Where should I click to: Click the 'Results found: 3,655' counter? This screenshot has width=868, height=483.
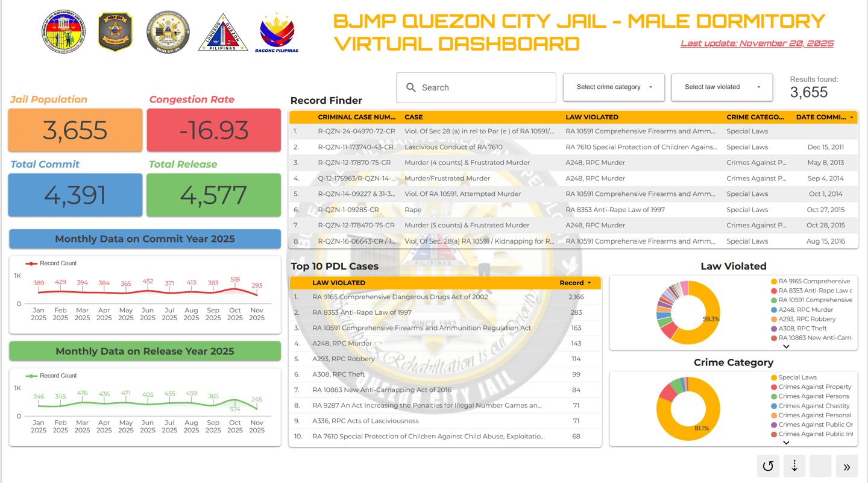tap(814, 87)
